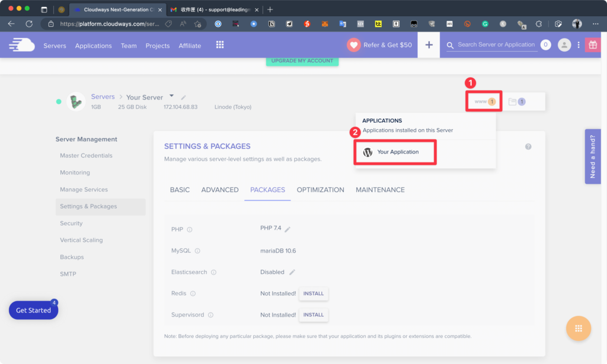The width and height of the screenshot is (607, 364).
Task: Reload the page in the browser
Action: point(29,24)
